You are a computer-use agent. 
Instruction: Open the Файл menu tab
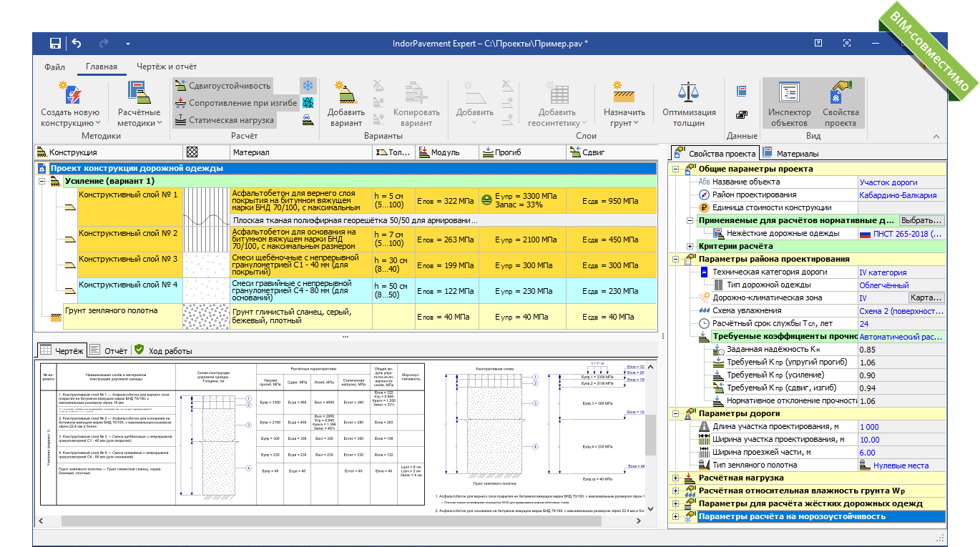pos(54,66)
